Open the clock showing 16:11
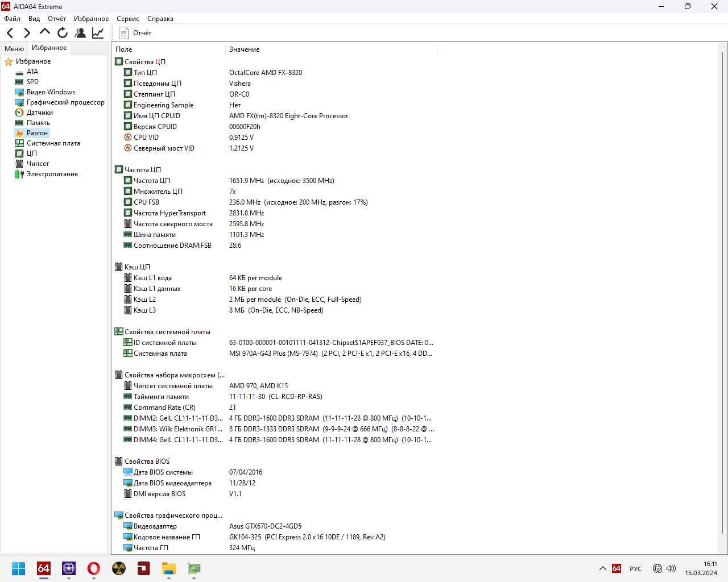The image size is (728, 582). 701,568
